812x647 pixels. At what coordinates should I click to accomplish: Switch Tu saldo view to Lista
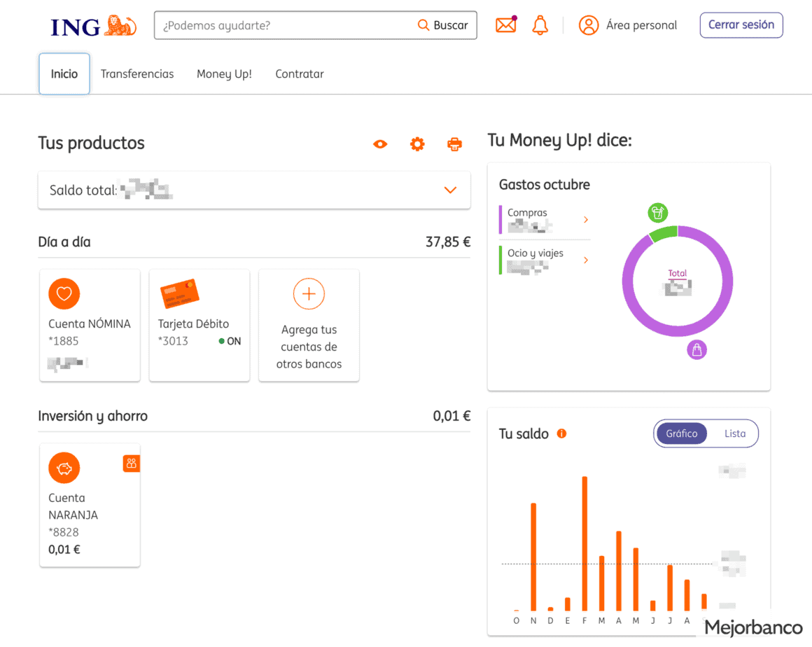point(734,433)
